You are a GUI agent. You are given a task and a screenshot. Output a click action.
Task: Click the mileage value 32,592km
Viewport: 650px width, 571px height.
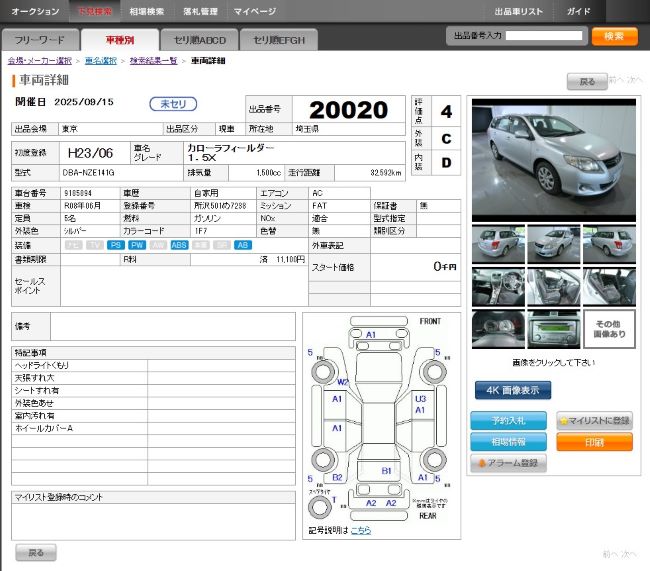(386, 173)
